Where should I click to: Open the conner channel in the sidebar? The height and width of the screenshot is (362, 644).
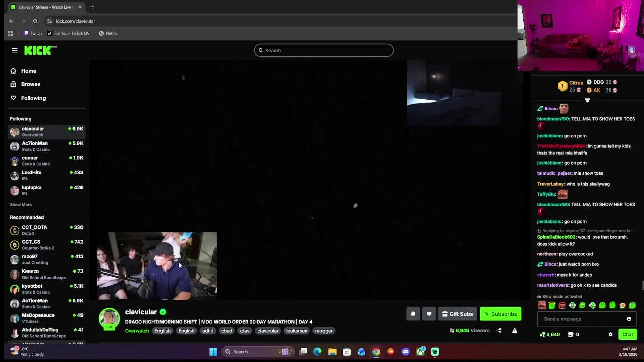click(x=46, y=160)
